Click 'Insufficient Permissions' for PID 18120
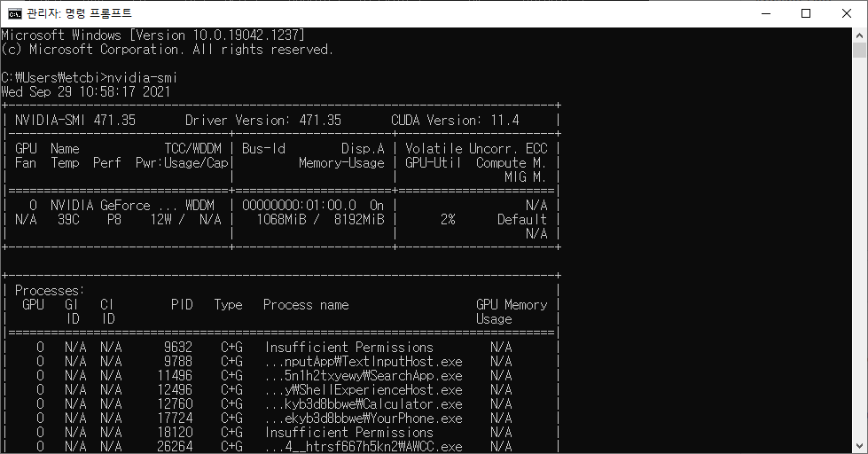The height and width of the screenshot is (454, 868). (349, 433)
